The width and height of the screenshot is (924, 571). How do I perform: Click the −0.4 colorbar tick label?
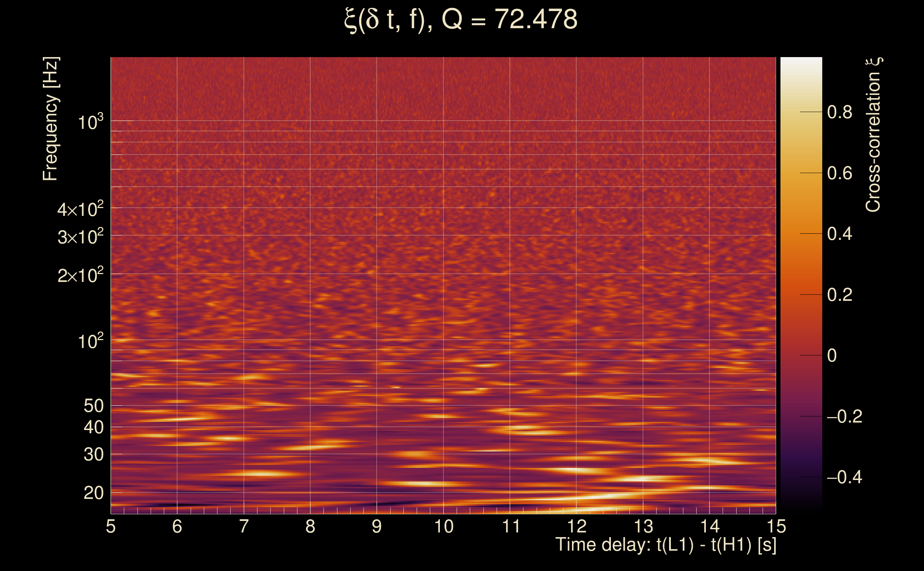[x=844, y=477]
